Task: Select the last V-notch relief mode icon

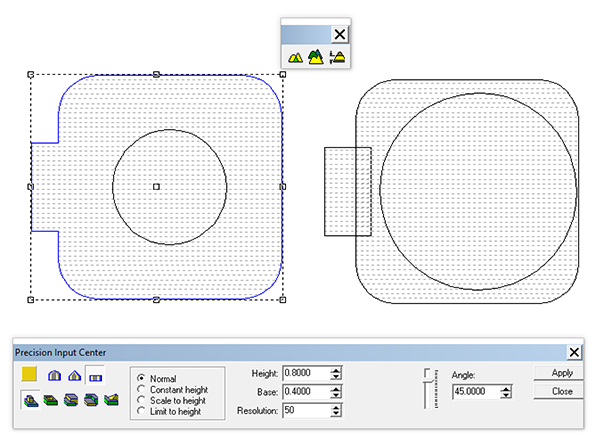Action: [111, 400]
